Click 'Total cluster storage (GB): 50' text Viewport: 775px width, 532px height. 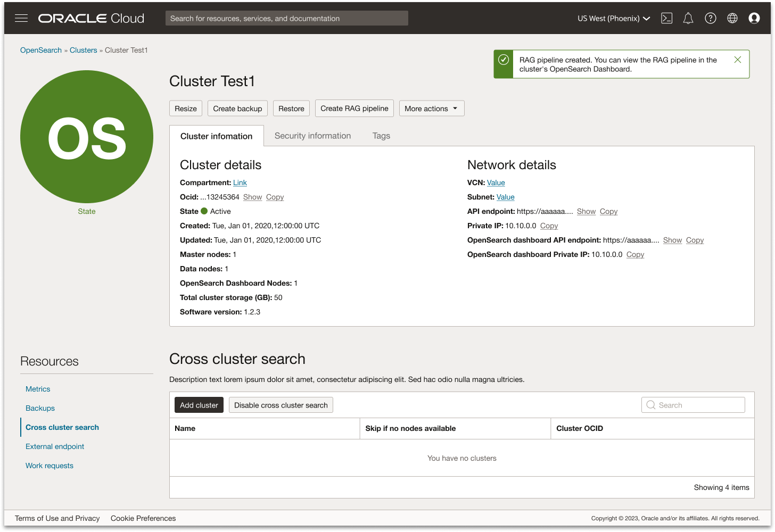tap(231, 297)
